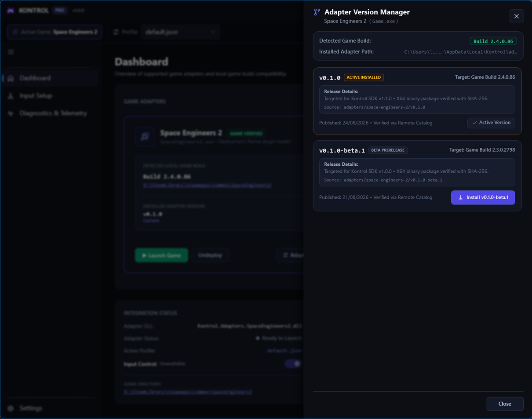Image resolution: width=532 pixels, height=419 pixels.
Task: Click the download icon on the Install button
Action: (x=460, y=198)
